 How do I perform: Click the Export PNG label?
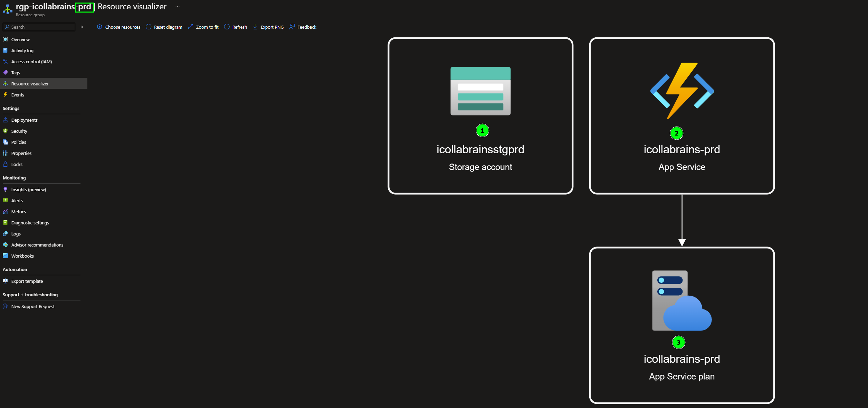[x=272, y=27]
